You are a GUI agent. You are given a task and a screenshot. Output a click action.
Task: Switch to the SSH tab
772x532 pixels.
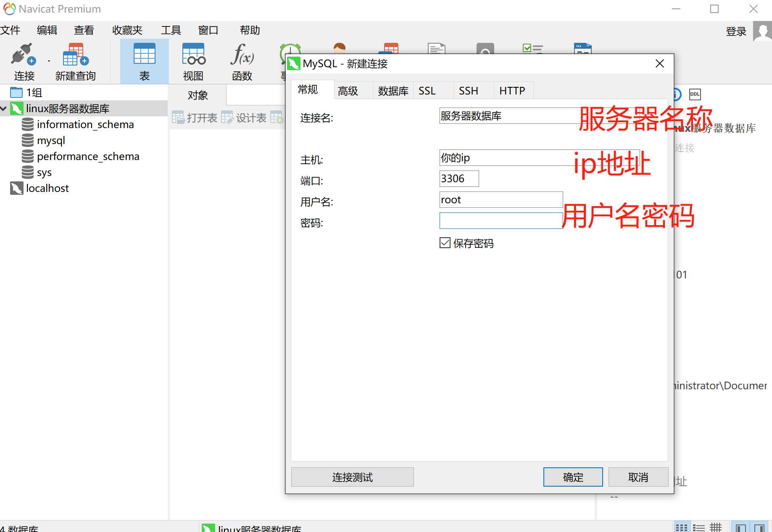(x=473, y=91)
